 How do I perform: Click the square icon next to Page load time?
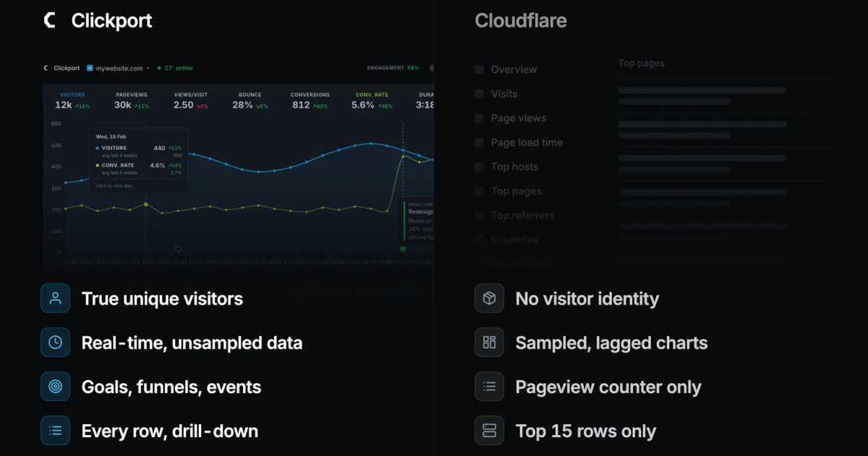click(479, 143)
